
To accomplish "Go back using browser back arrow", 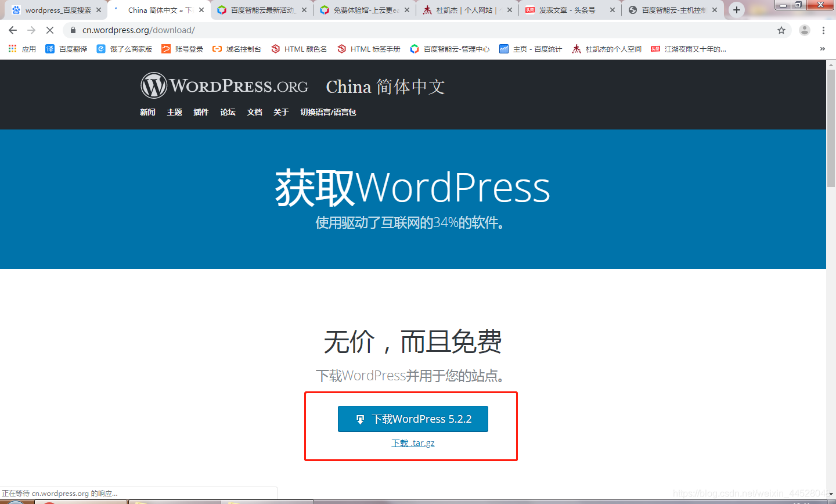I will pos(13,30).
